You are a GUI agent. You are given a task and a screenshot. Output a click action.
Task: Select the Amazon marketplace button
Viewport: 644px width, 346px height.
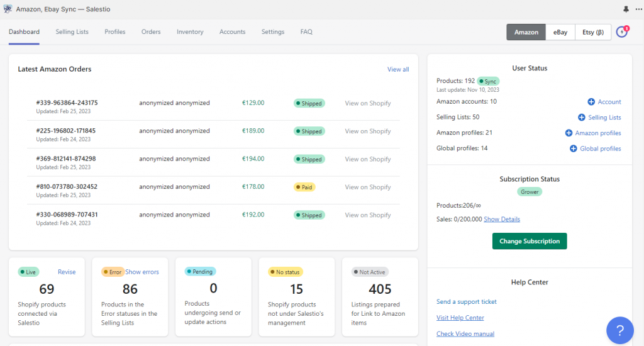pyautogui.click(x=526, y=32)
